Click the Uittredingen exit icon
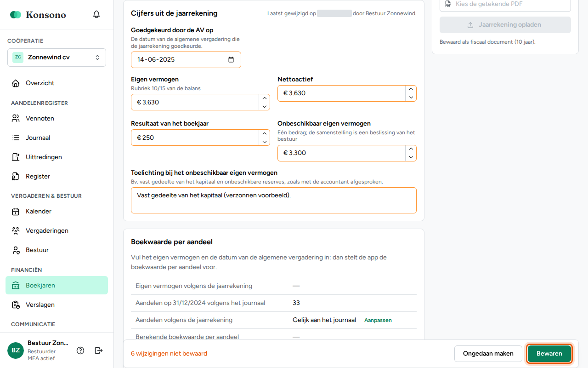The image size is (588, 368). [16, 157]
